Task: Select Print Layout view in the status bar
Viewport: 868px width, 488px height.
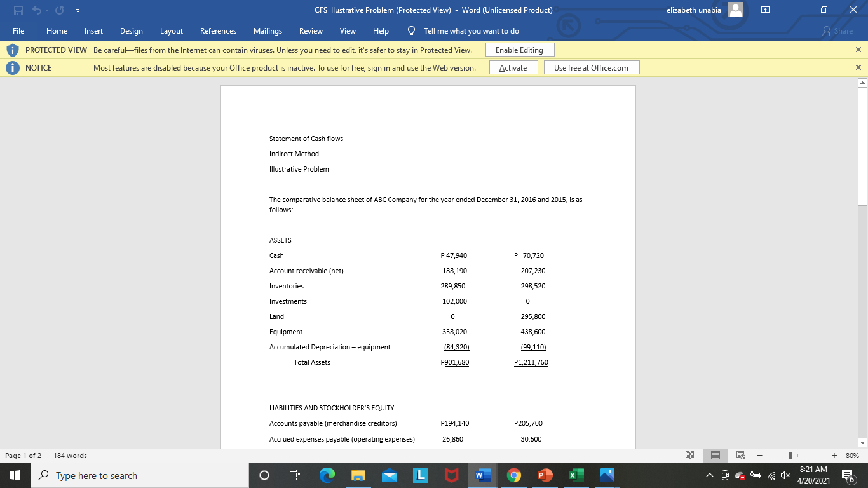Action: click(715, 455)
